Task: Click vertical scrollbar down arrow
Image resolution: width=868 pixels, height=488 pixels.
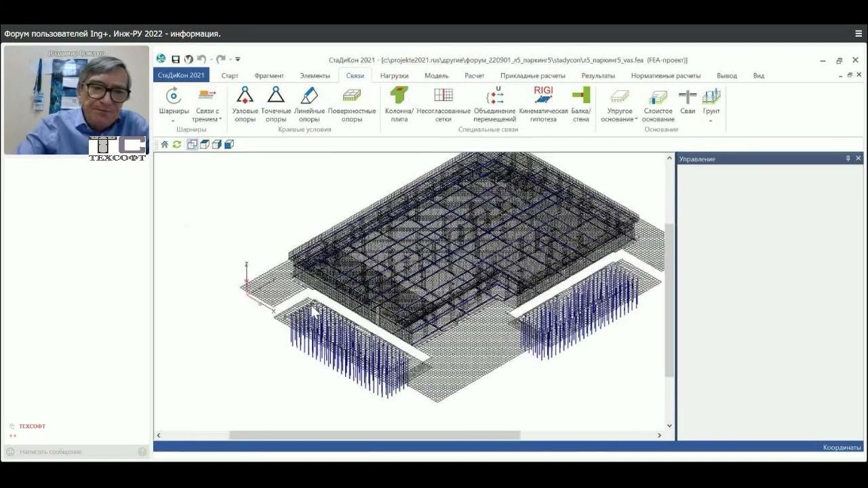Action: 669,426
